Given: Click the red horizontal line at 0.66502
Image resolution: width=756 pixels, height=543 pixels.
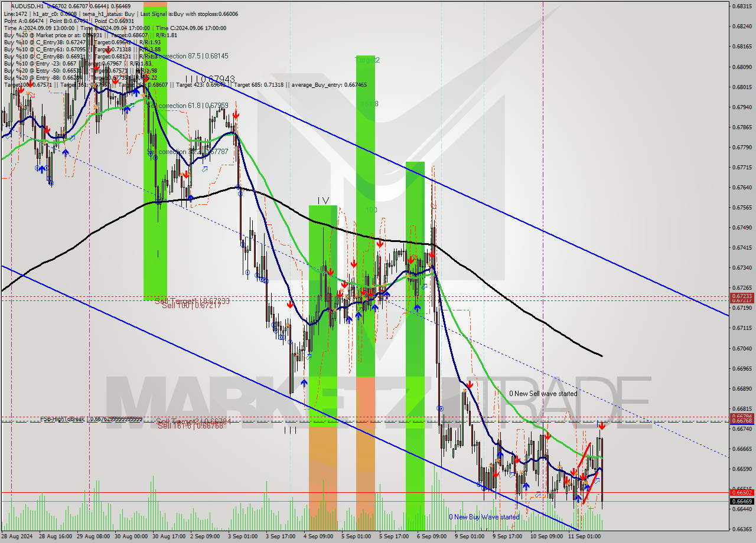Looking at the screenshot, I should 364,492.
